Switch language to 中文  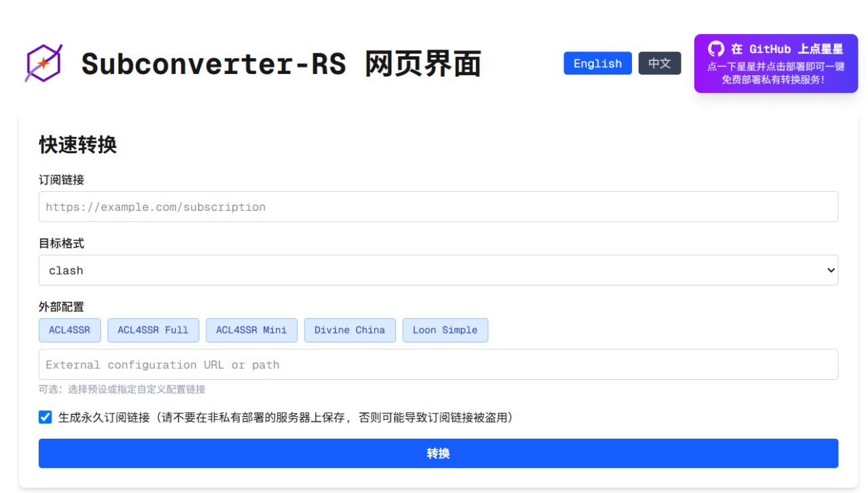660,63
